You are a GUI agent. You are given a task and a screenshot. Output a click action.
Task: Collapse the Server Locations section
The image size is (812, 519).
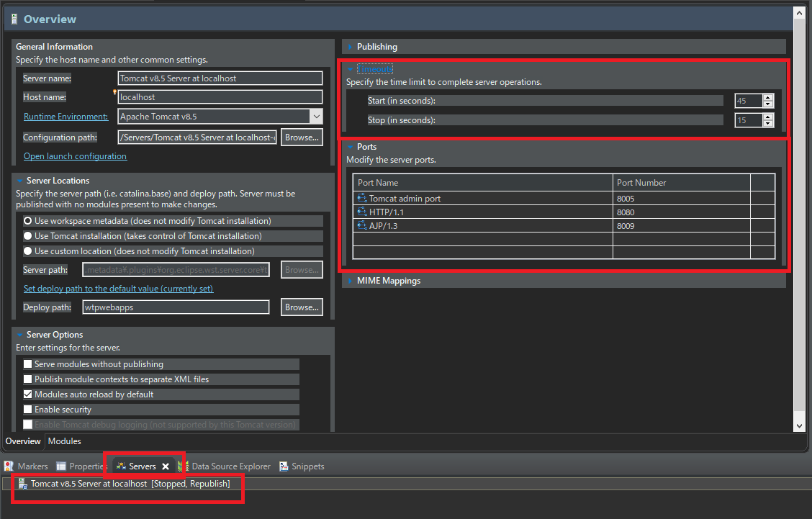[19, 180]
